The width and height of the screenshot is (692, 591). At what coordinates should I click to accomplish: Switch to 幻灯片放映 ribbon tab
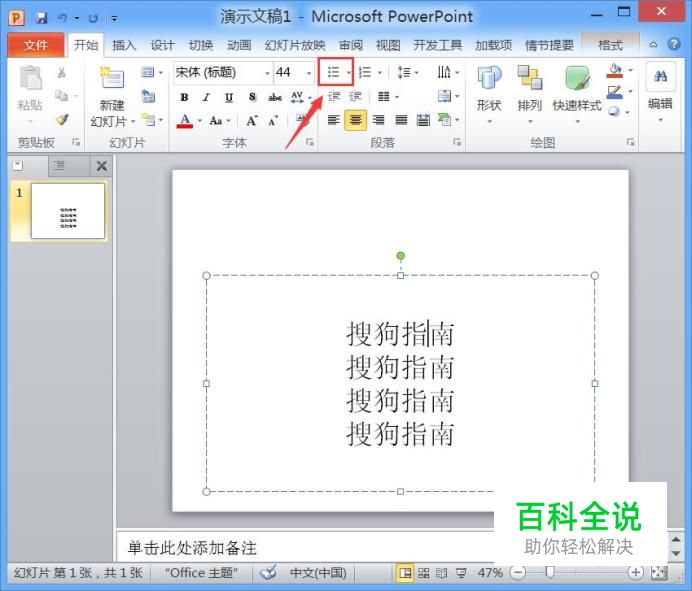coord(295,45)
